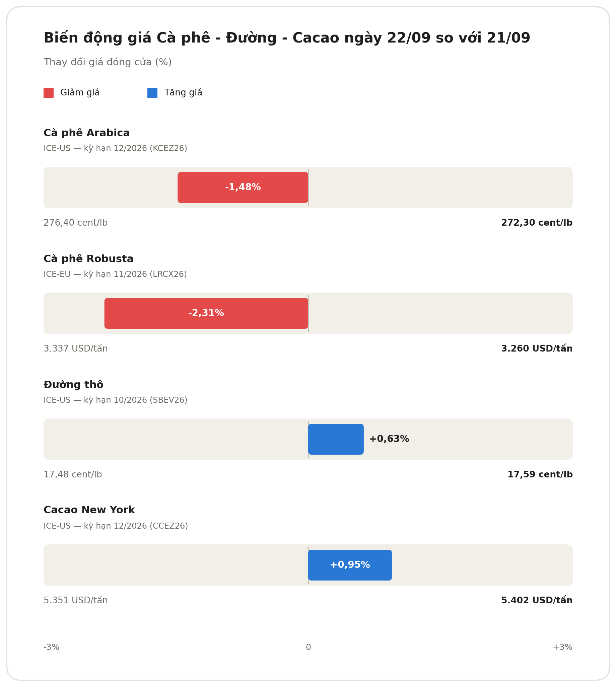Image resolution: width=616 pixels, height=687 pixels.
Task: Click the +3% axis label
Action: (x=562, y=647)
